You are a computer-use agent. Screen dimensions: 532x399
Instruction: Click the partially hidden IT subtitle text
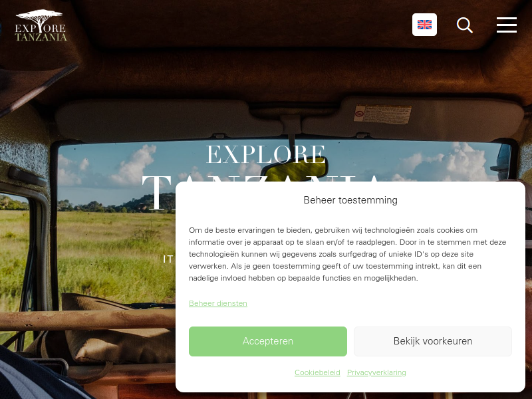click(168, 259)
